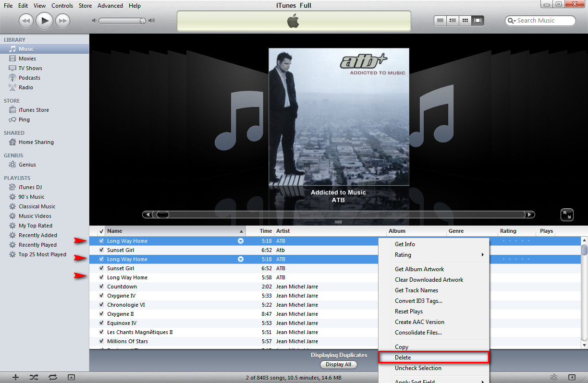Screen dimensions: 588x383
Task: Uncheck Les Chants Magnйtiques II checkbox
Action: coord(101,332)
